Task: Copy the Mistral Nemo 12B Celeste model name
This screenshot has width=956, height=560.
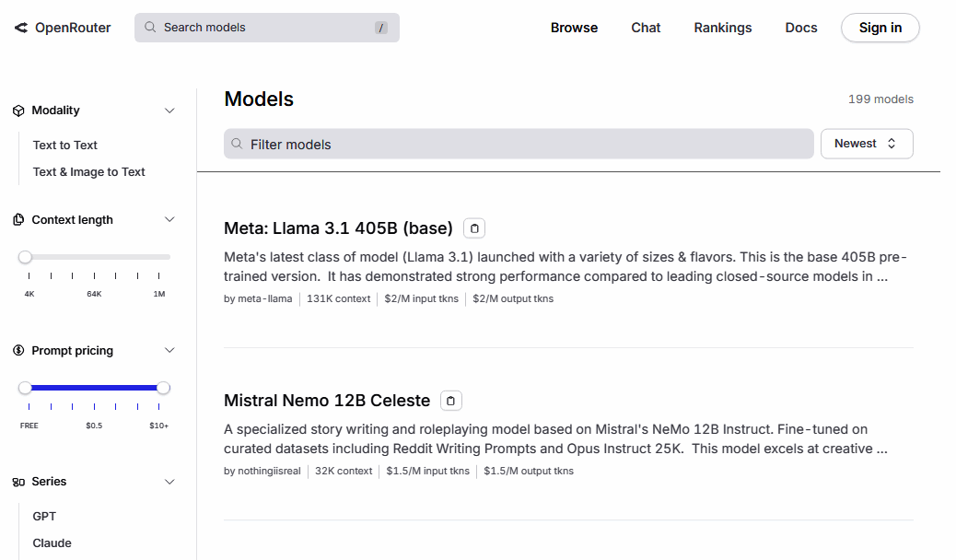Action: pos(450,400)
